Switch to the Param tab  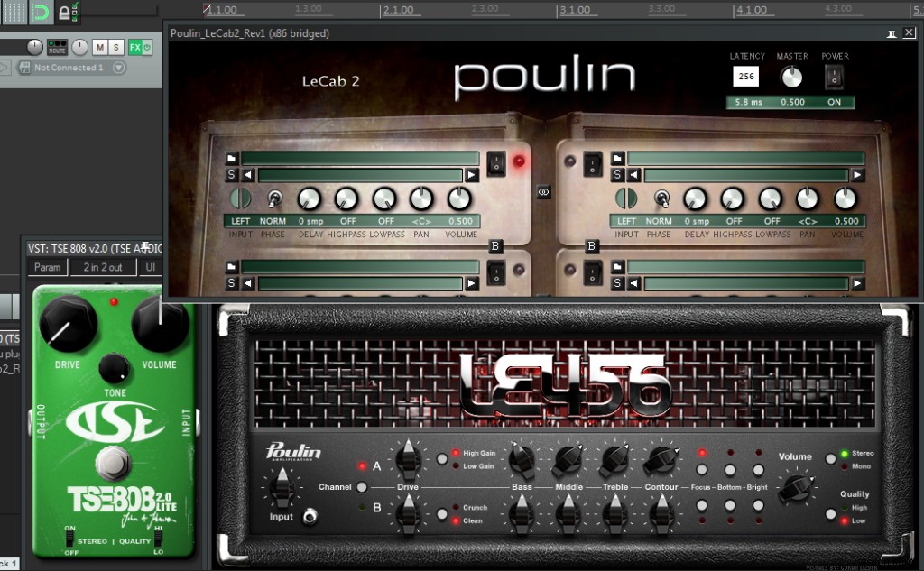coord(46,266)
